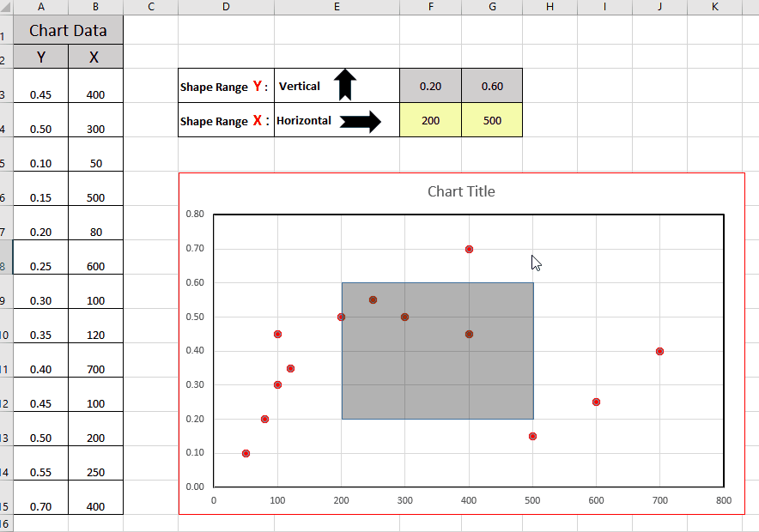Screen dimensions: 759x532
Task: Click the Shape Range Y label cell
Action: coord(226,87)
